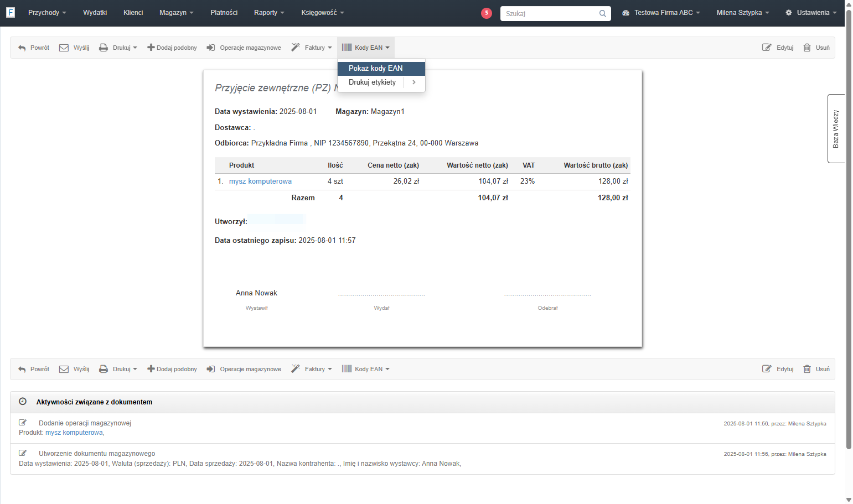853x504 pixels.
Task: Click the bottom toolbar Usuń trash icon
Action: 807,369
